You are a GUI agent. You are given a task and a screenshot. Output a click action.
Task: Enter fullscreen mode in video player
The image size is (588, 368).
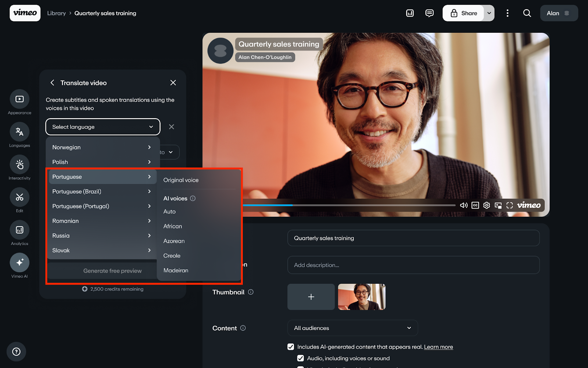click(509, 205)
